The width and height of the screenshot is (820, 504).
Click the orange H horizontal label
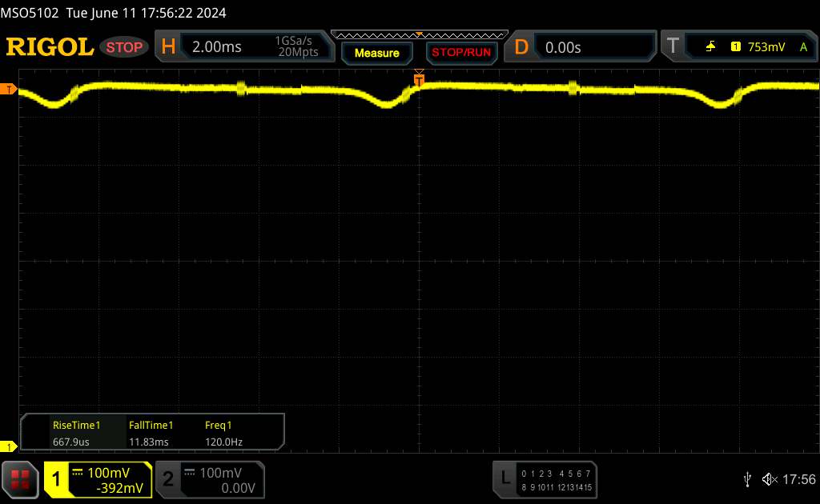168,47
